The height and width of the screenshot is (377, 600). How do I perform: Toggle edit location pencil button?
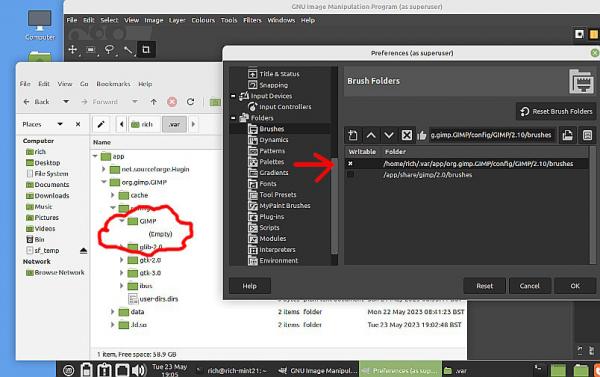pos(101,124)
